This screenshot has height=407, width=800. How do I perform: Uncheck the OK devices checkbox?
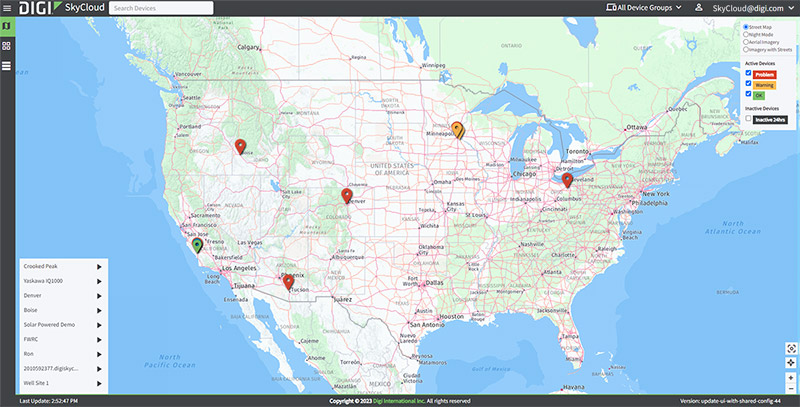(748, 94)
